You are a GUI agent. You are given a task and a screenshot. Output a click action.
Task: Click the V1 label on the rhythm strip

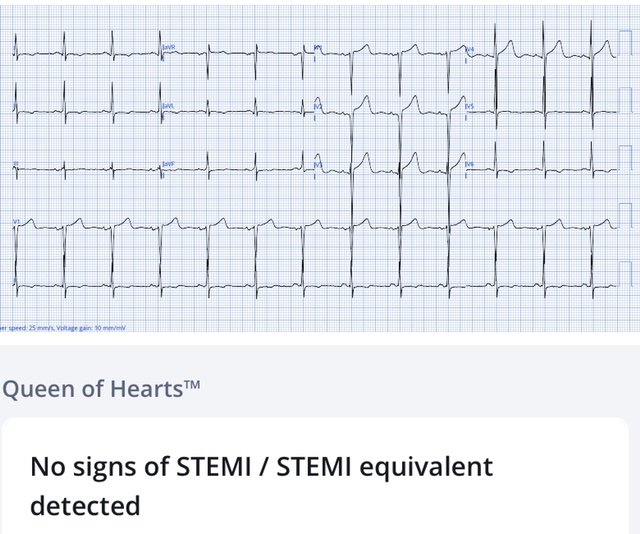click(16, 220)
